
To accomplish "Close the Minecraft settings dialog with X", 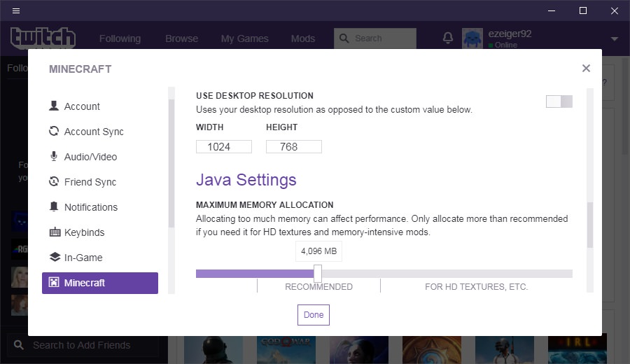I will click(586, 69).
